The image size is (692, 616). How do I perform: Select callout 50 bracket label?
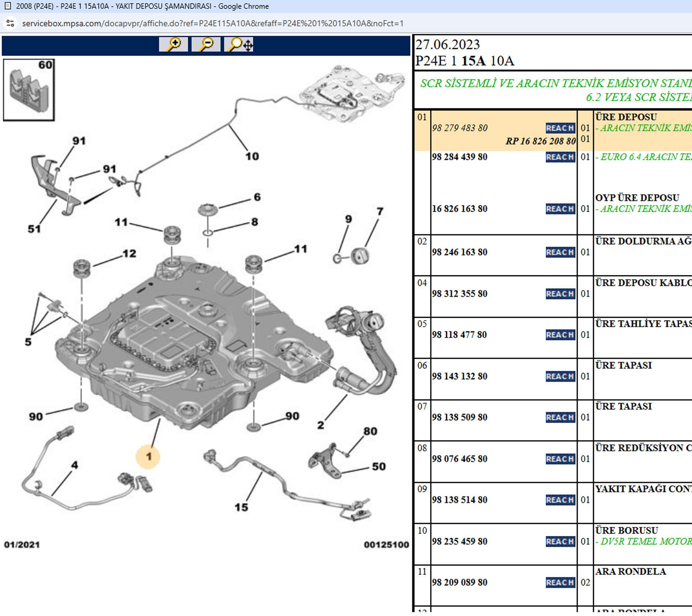click(x=378, y=466)
